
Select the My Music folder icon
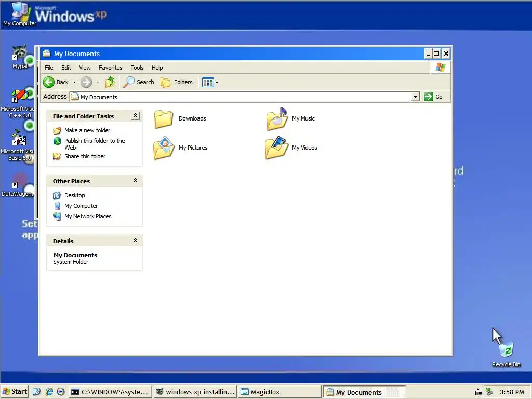coord(277,119)
